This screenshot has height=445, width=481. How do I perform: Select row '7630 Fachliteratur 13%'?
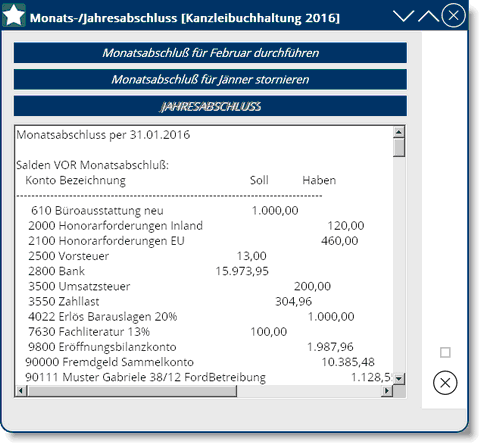point(204,332)
